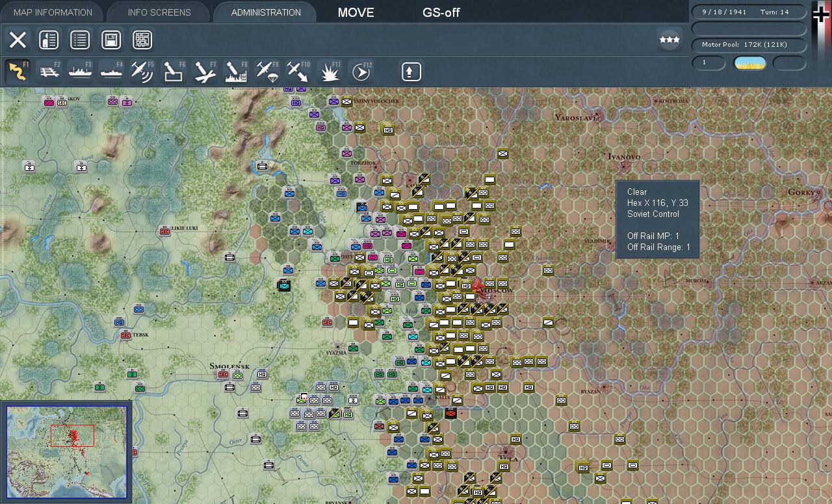
Task: Click the Likie Luki town label
Action: [185, 229]
